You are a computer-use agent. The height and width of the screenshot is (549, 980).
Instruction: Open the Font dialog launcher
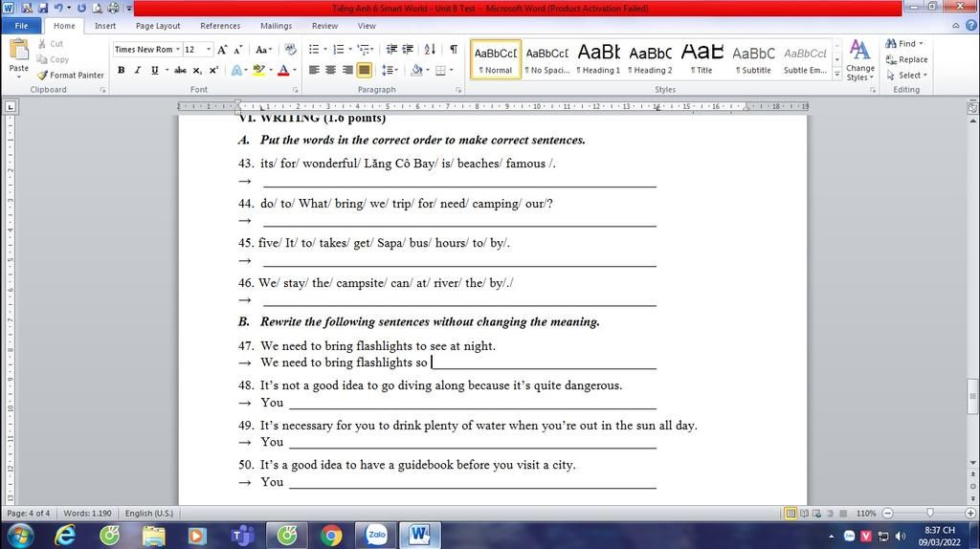tap(295, 90)
